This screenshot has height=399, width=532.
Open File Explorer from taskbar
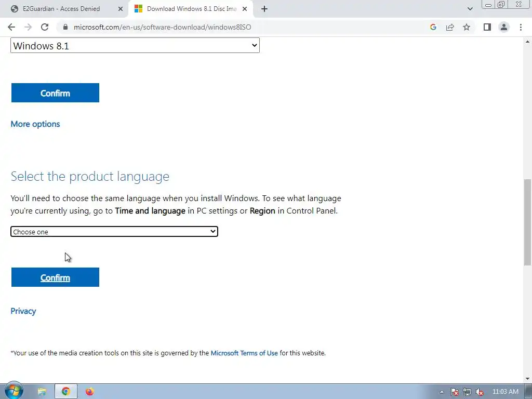coord(42,392)
